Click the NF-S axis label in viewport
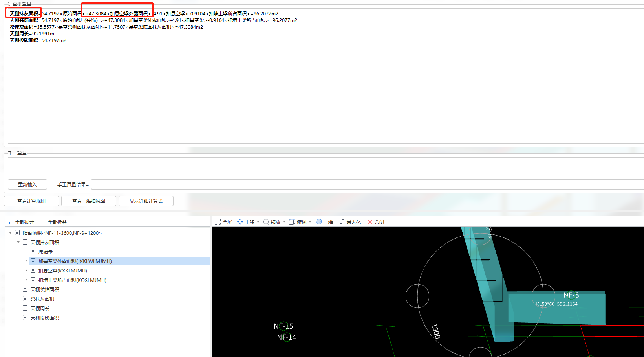This screenshot has height=357, width=644. point(571,295)
